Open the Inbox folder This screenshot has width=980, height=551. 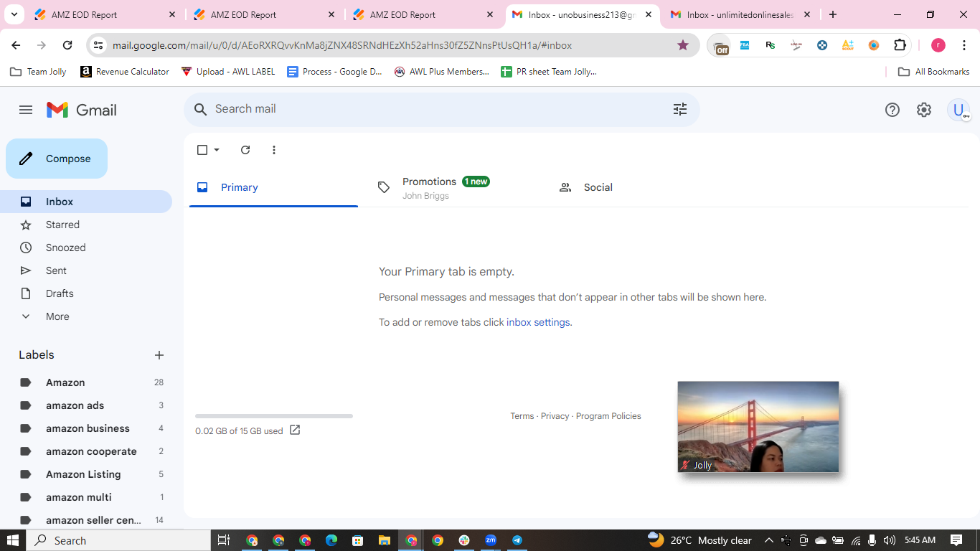pyautogui.click(x=86, y=202)
